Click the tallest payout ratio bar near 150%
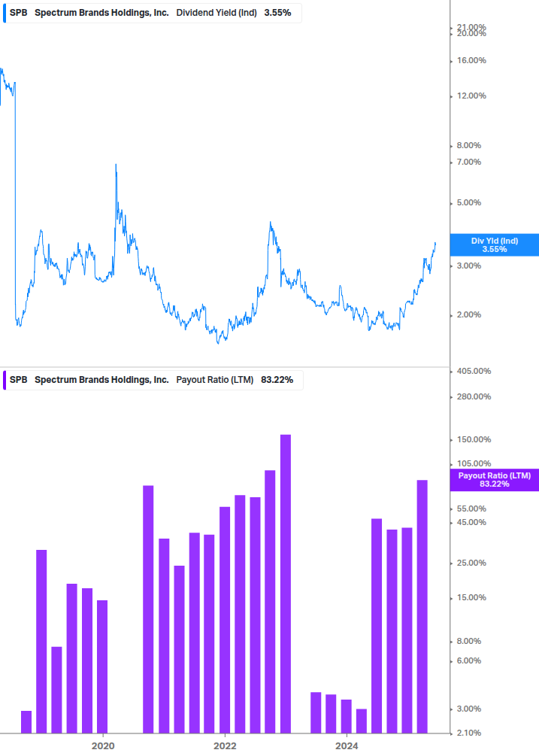This screenshot has height=756, width=539. pyautogui.click(x=286, y=584)
